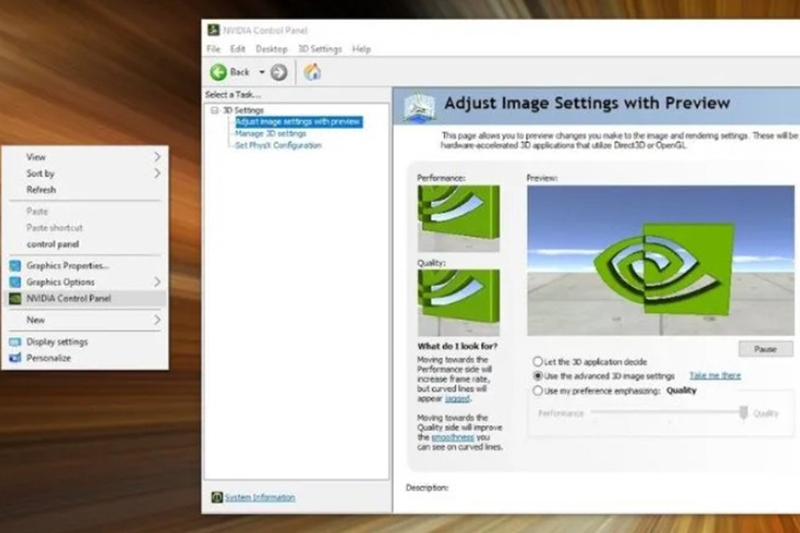Click the Pause button under the preview
The height and width of the screenshot is (533, 800).
765,349
